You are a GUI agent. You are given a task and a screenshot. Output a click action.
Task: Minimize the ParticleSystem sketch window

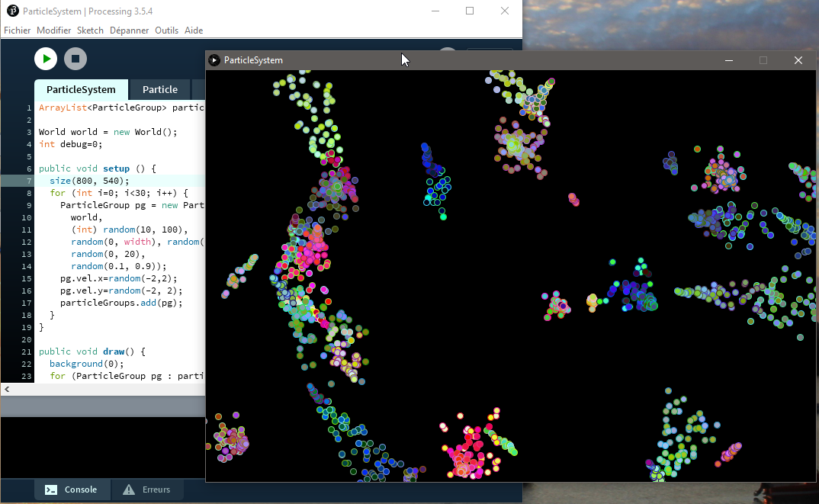pyautogui.click(x=729, y=60)
